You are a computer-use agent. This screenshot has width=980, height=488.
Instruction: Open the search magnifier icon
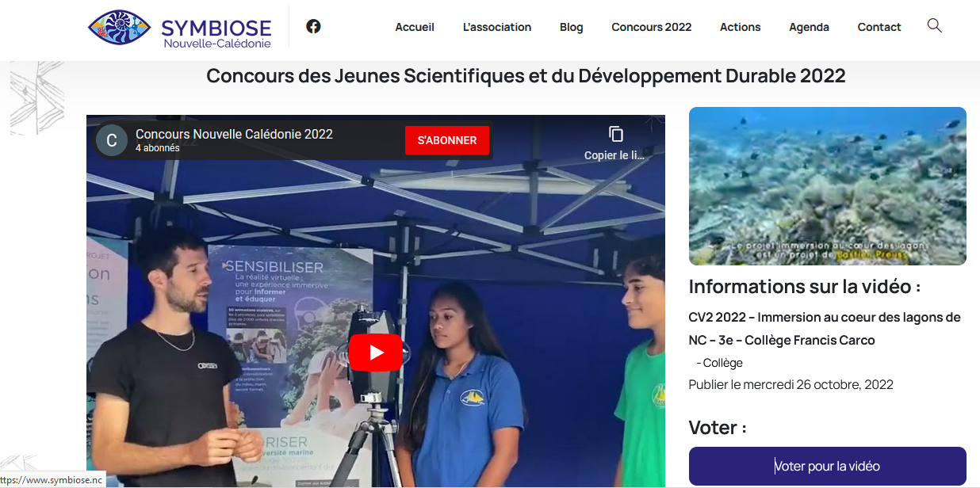(935, 25)
